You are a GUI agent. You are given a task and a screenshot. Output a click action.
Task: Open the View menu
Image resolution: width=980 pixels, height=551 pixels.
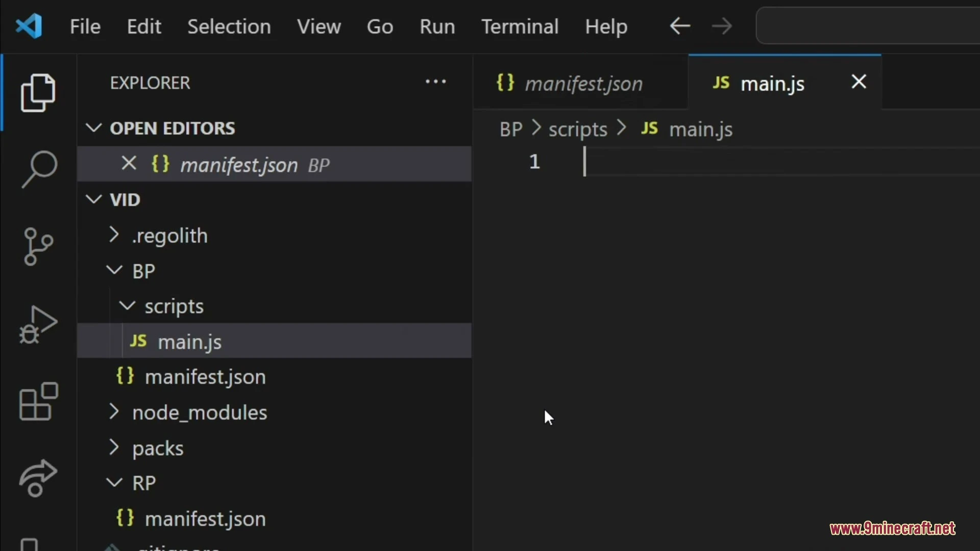319,26
